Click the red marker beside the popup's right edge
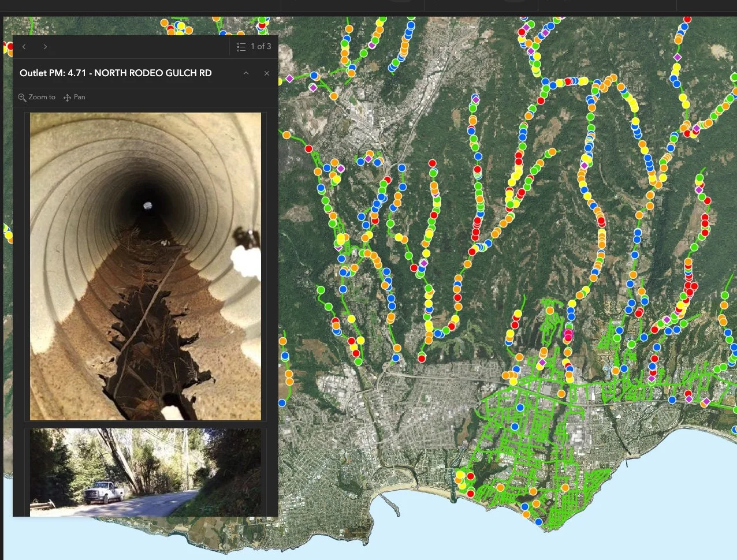Viewport: 737px width, 560px height. (308, 148)
